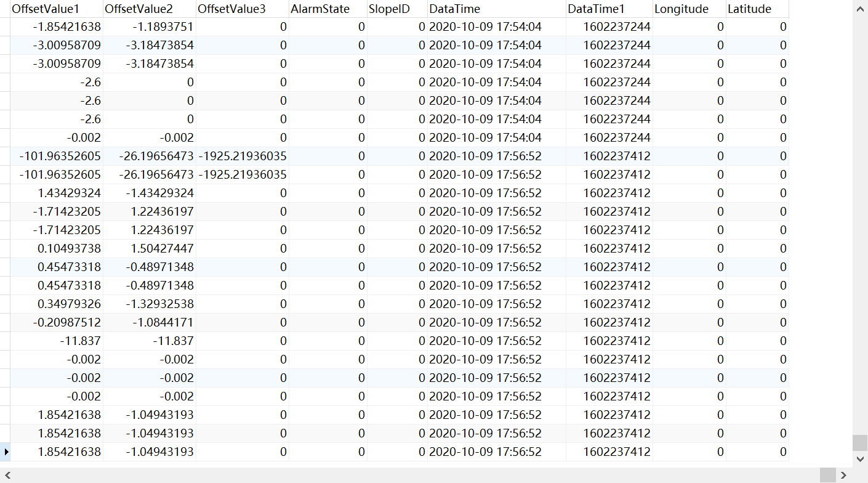Click the AlarmState cell in the -0.20987512 row
This screenshot has height=483, width=868.
pos(328,323)
